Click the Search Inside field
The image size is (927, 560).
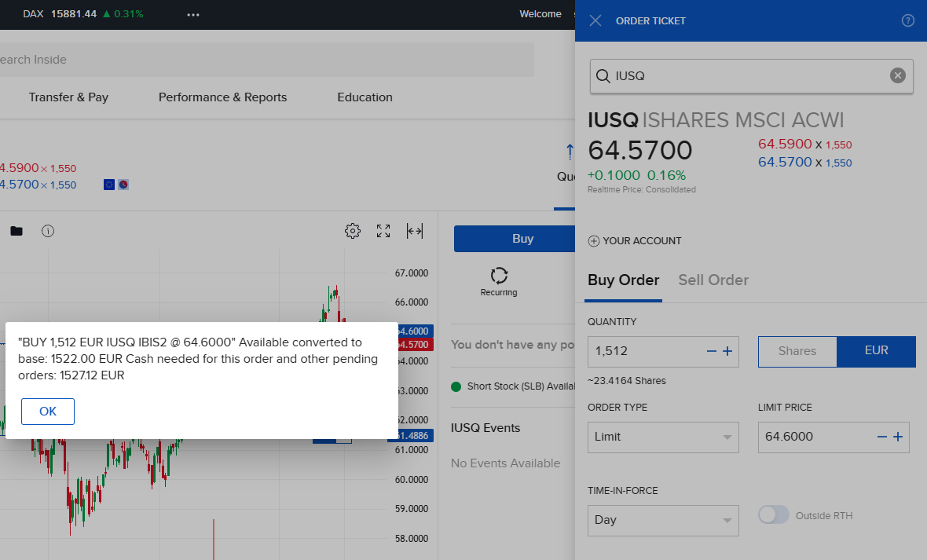[266, 59]
